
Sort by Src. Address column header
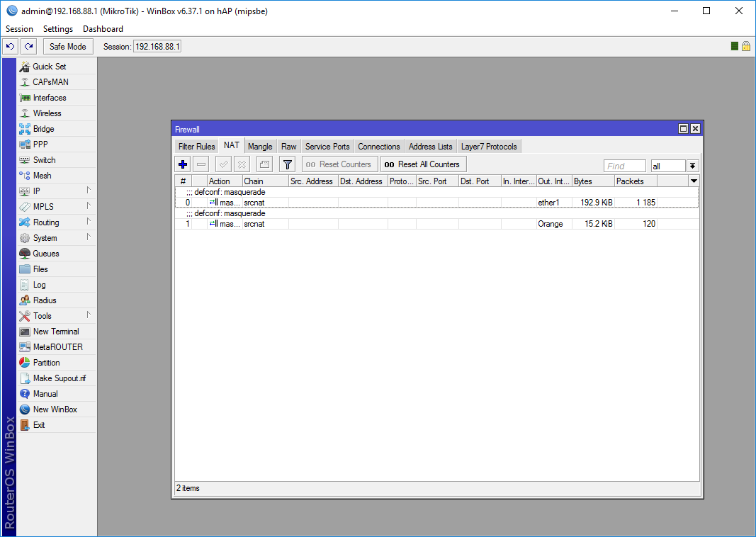(313, 181)
